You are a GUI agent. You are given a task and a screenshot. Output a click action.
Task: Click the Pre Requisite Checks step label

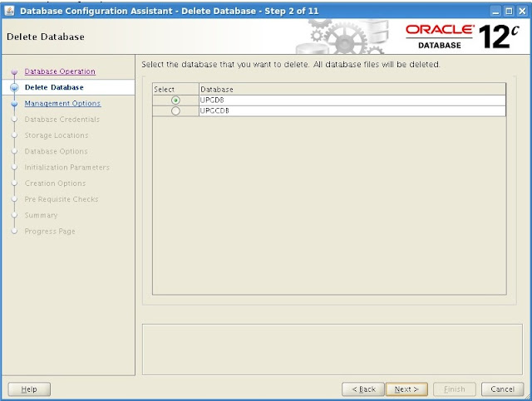click(62, 199)
